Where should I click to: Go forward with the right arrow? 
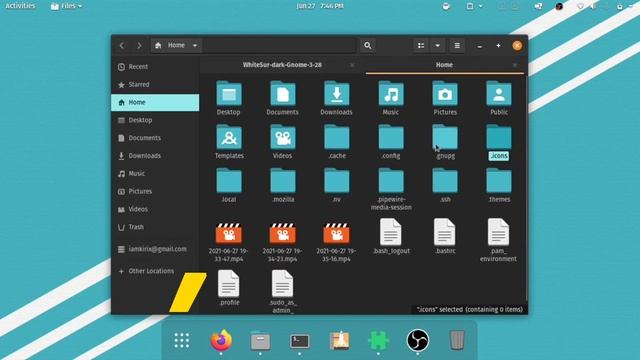[139, 45]
